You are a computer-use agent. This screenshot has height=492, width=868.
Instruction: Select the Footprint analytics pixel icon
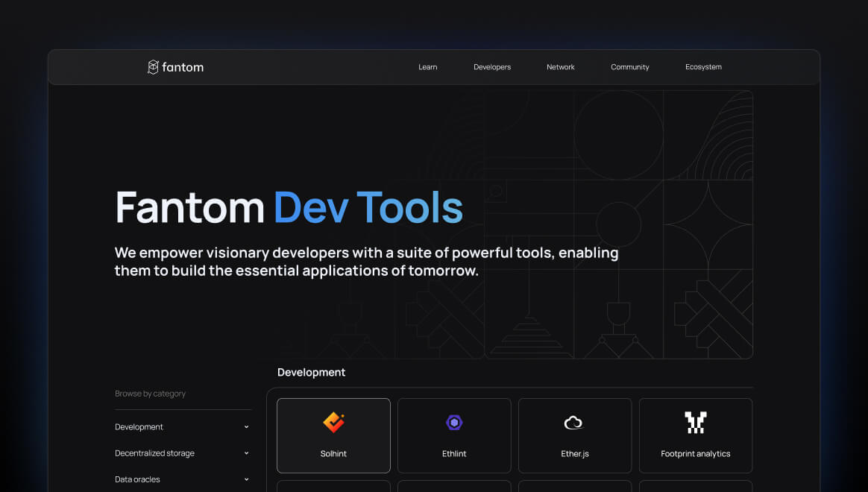(695, 422)
